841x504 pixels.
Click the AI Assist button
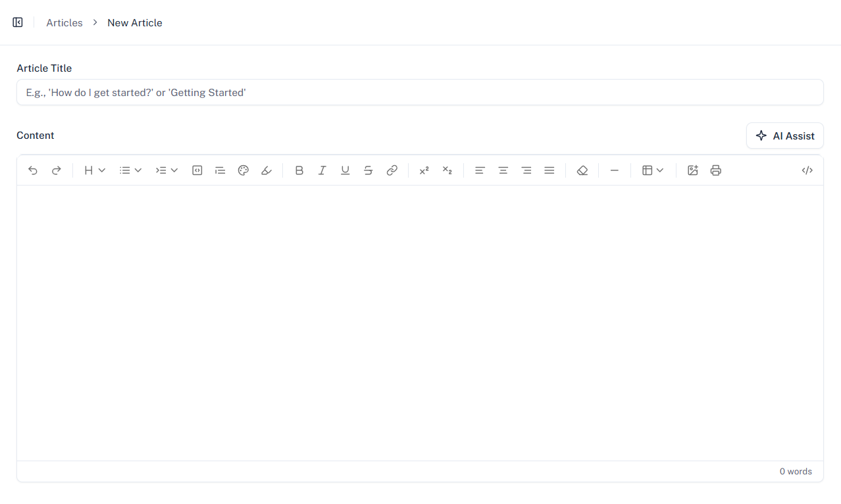pos(785,136)
